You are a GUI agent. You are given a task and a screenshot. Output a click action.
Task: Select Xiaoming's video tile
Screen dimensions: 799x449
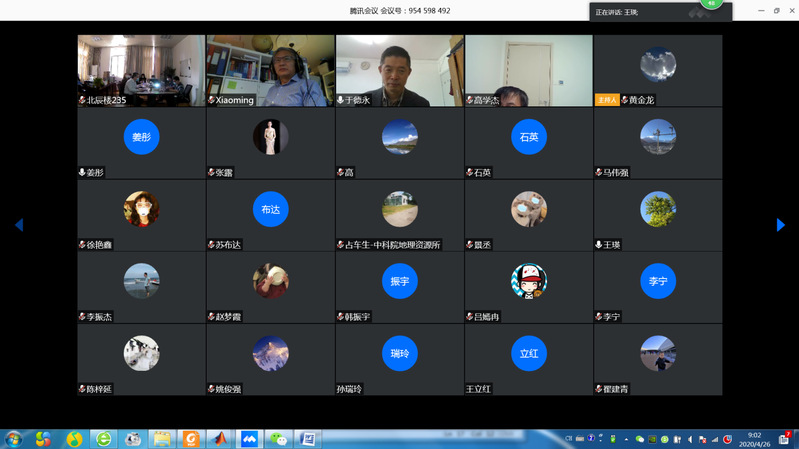pos(270,71)
